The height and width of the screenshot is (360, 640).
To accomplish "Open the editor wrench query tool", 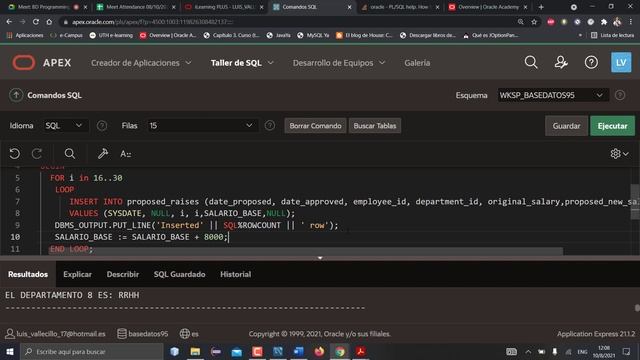I will tap(102, 153).
